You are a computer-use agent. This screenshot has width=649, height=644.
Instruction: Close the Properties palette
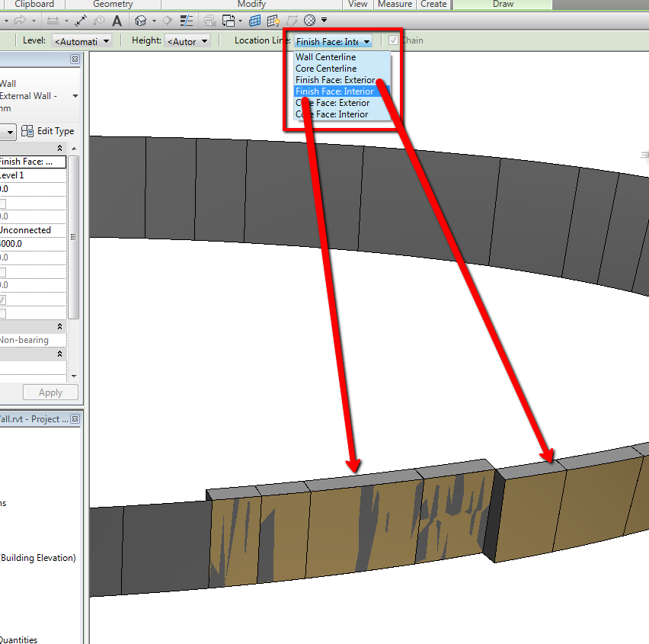[75, 59]
